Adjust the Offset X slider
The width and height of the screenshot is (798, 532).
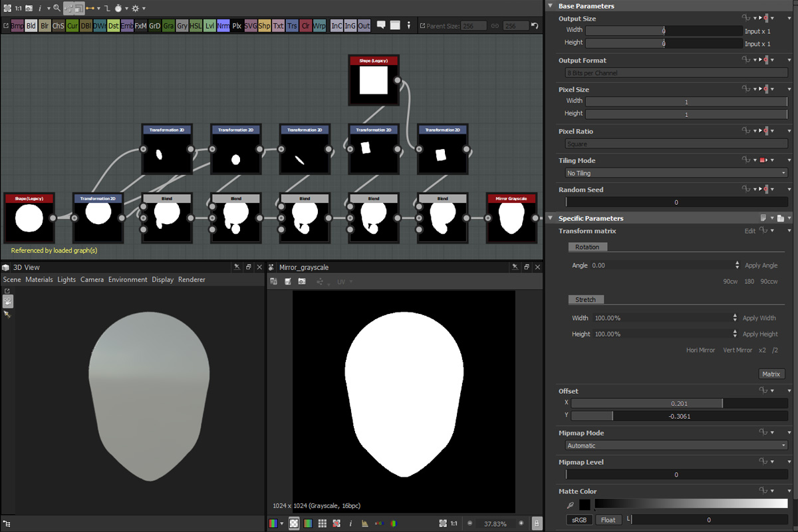point(678,403)
